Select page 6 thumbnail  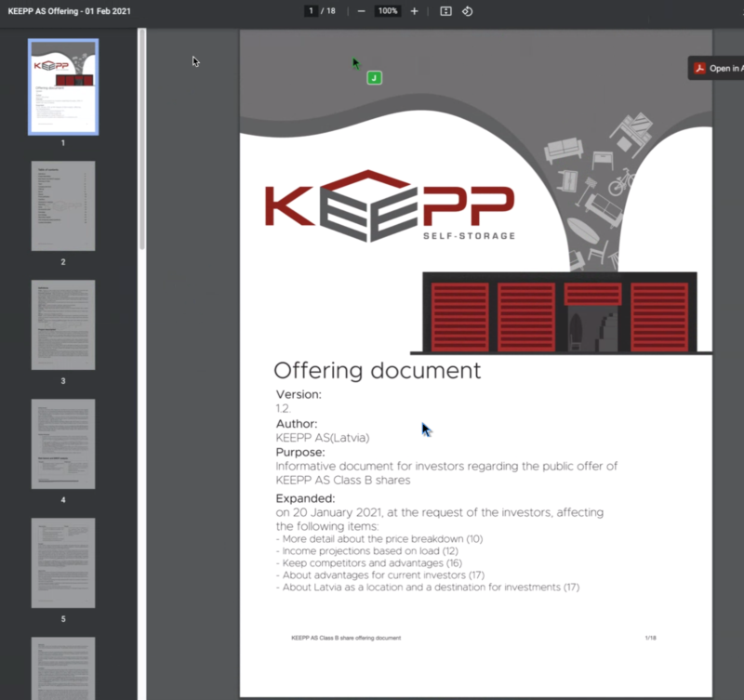click(63, 668)
